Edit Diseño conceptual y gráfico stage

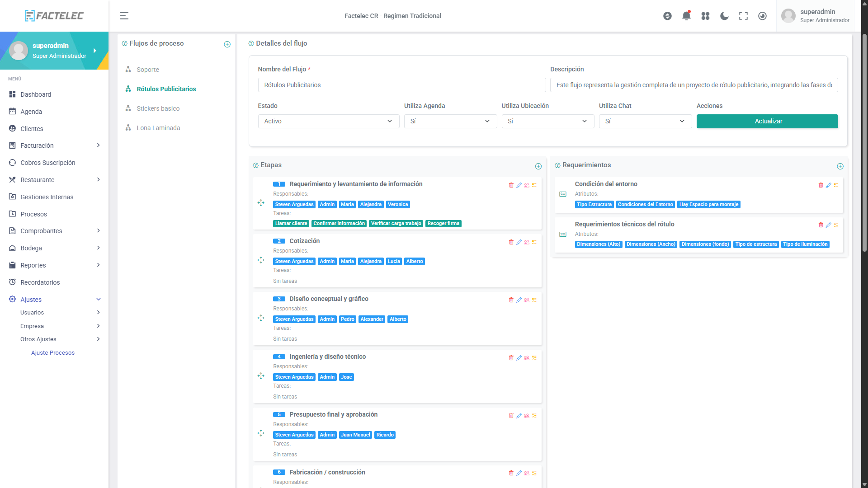[x=519, y=300]
